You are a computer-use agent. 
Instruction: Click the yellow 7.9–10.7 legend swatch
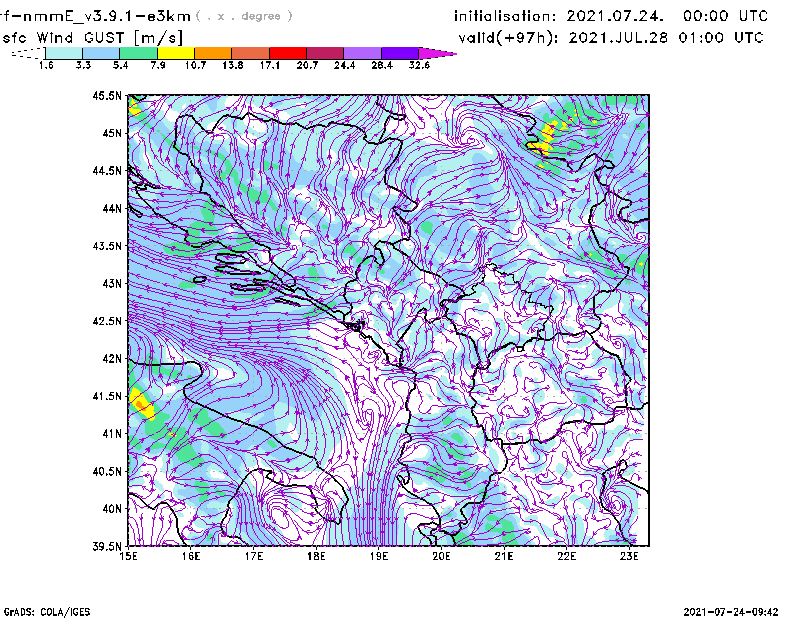(176, 53)
